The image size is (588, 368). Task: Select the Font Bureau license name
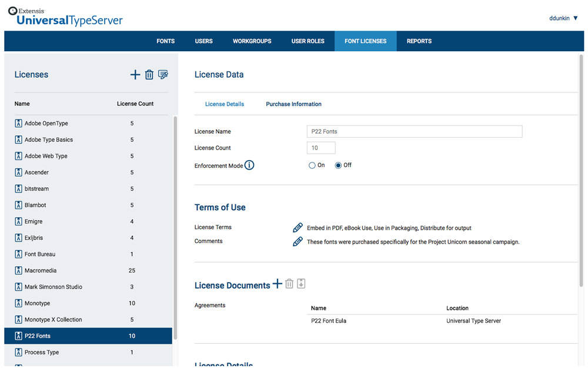tap(40, 254)
